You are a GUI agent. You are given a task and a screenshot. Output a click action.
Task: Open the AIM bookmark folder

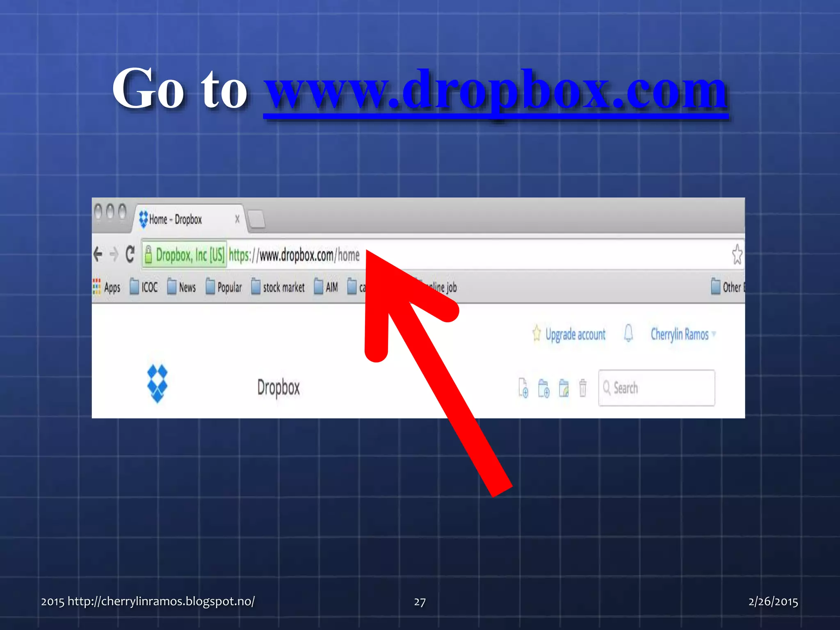pyautogui.click(x=326, y=287)
